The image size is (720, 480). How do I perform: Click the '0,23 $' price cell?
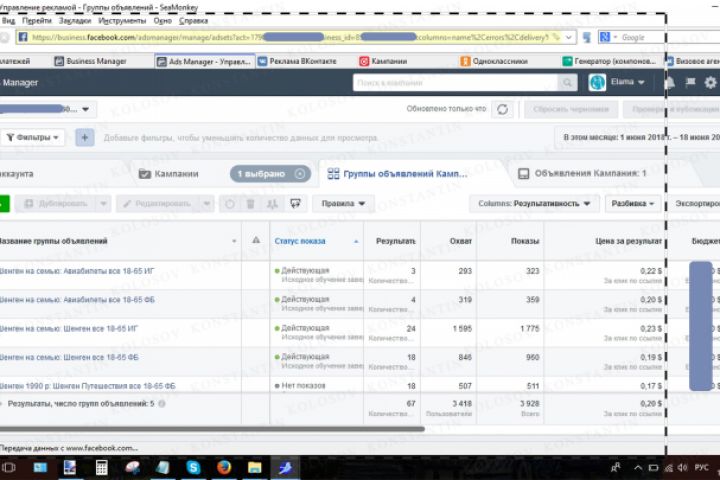click(x=651, y=328)
